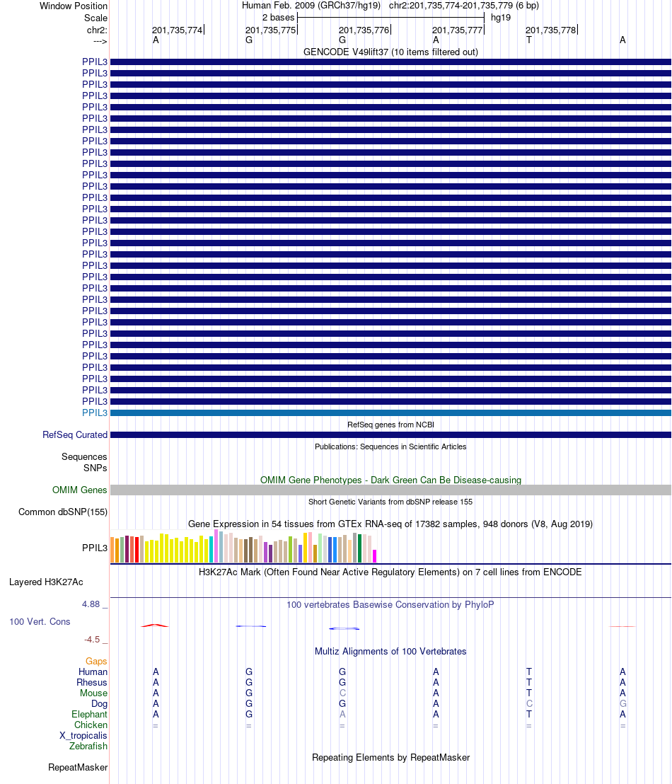Click the faded C in the Mouse row
The height and width of the screenshot is (784, 672).
pos(342,693)
